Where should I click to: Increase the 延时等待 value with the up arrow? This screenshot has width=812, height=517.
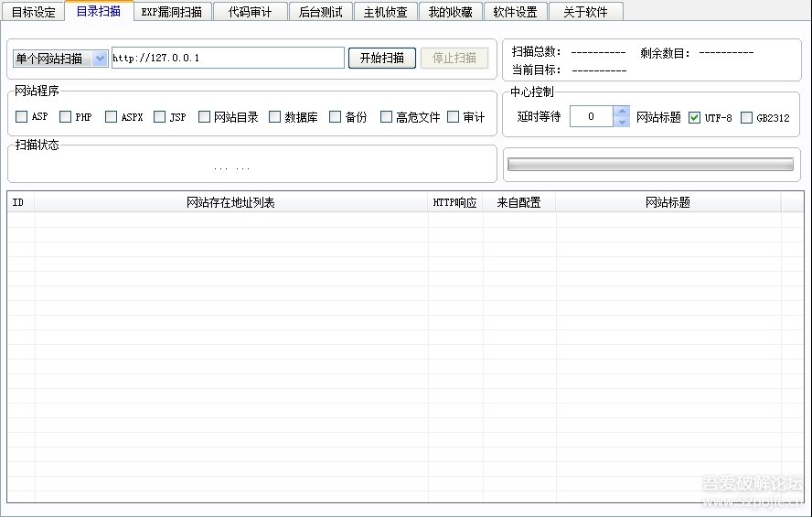coord(622,112)
